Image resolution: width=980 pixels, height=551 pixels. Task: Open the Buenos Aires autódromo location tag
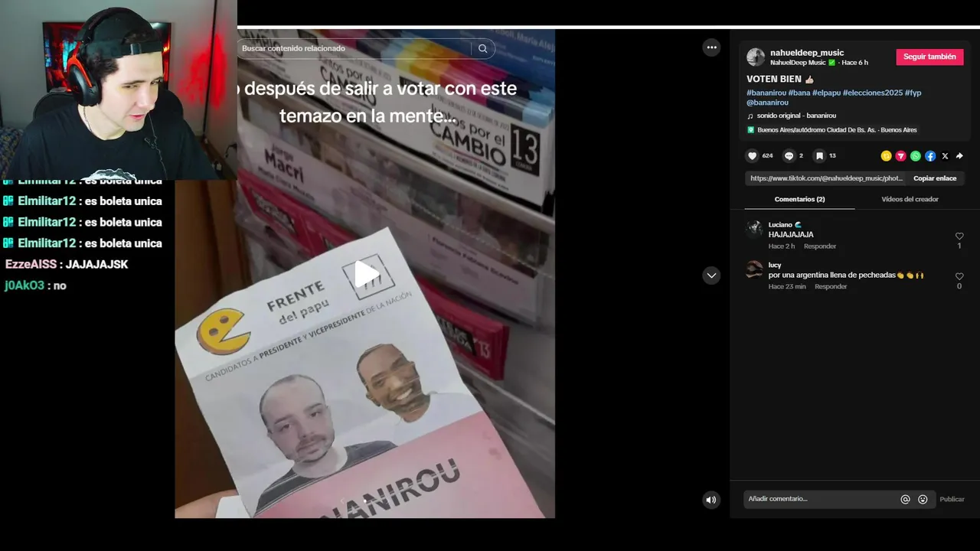(837, 130)
